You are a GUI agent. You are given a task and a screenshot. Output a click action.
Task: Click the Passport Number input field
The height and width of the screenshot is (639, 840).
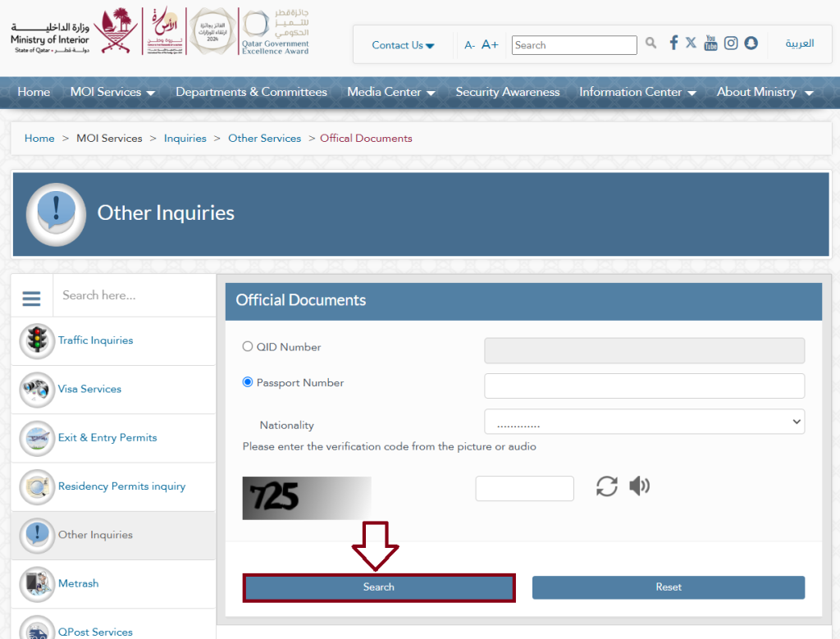click(x=644, y=386)
